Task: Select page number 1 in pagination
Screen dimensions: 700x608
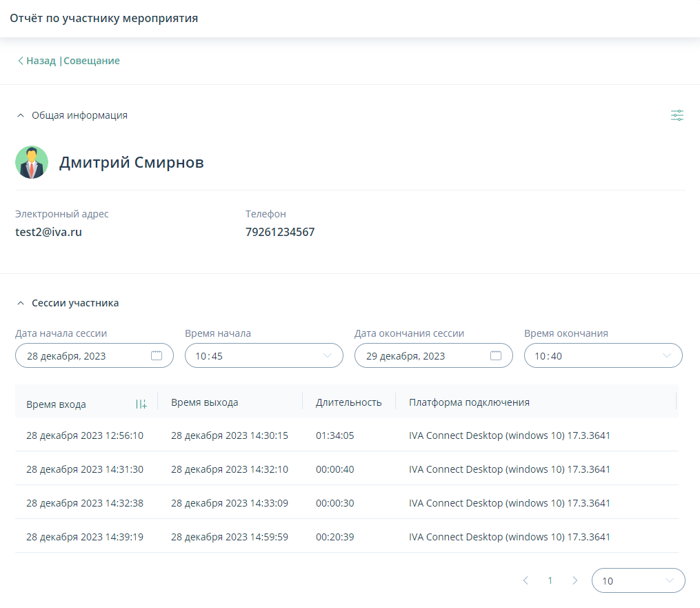Action: 550,580
